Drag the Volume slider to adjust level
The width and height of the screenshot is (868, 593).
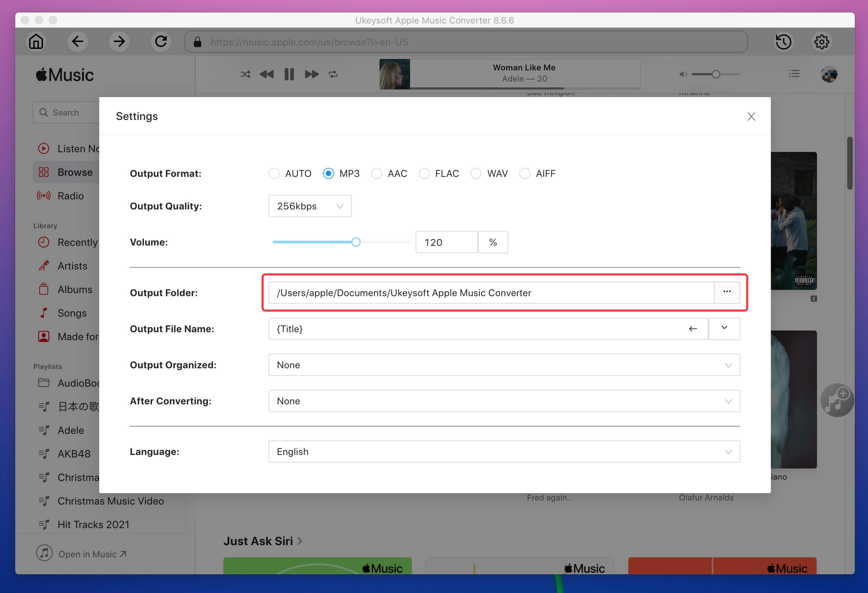pyautogui.click(x=355, y=242)
